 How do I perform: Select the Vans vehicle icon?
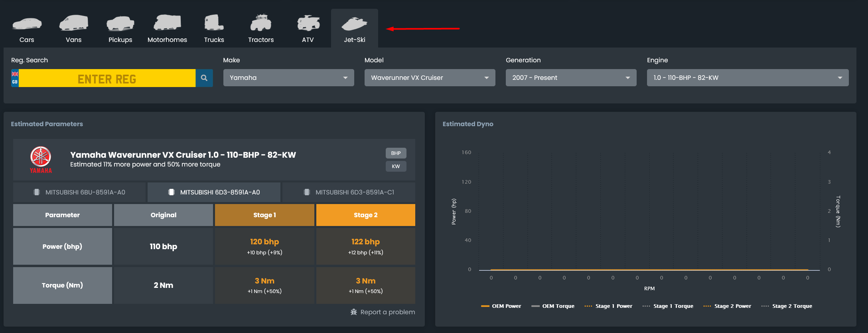[x=74, y=23]
